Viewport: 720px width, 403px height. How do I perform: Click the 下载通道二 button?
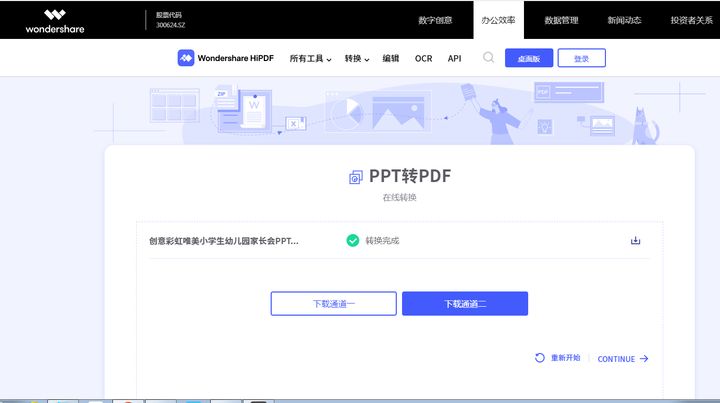pyautogui.click(x=464, y=304)
